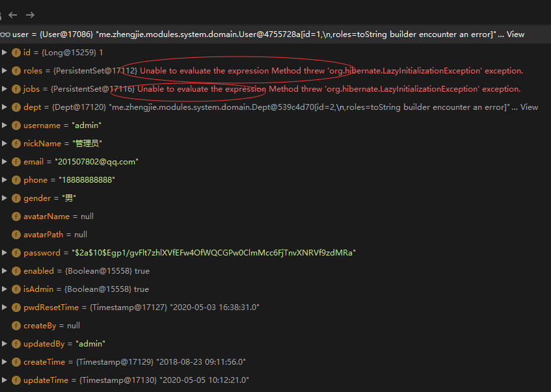The image size is (551, 392).
Task: Select the nickName value "管理员"
Action: tap(87, 143)
